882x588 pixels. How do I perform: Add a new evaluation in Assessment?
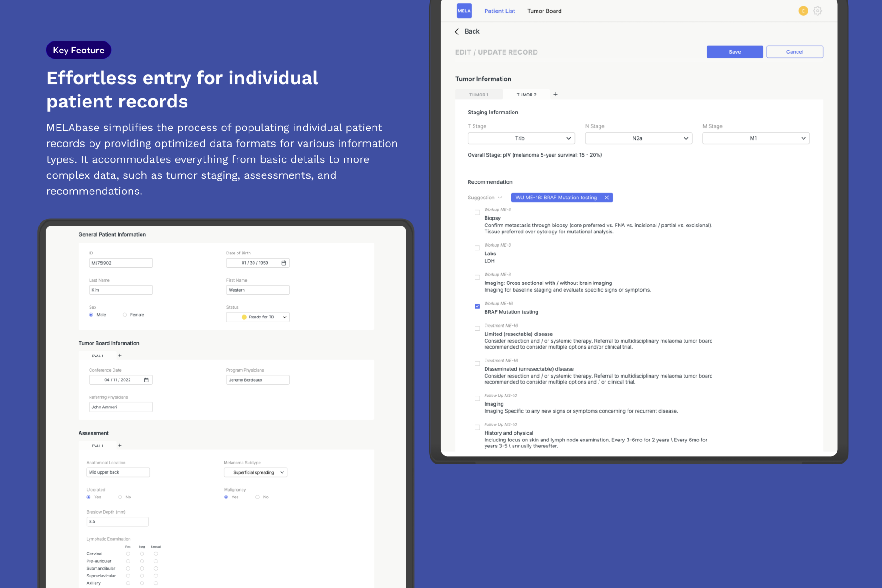pyautogui.click(x=120, y=446)
